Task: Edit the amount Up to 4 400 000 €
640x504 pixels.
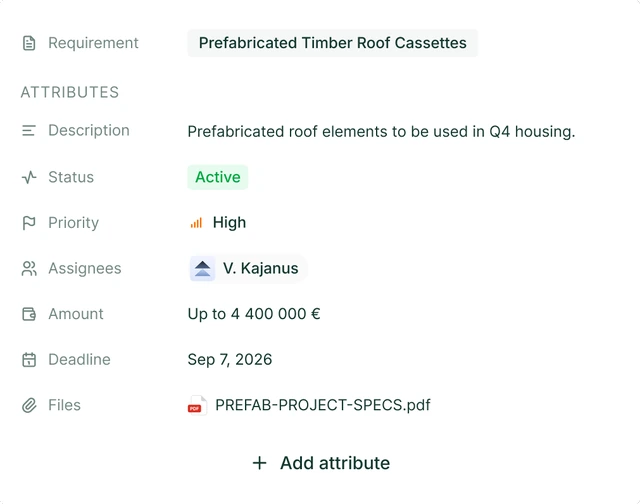Action: click(x=254, y=314)
